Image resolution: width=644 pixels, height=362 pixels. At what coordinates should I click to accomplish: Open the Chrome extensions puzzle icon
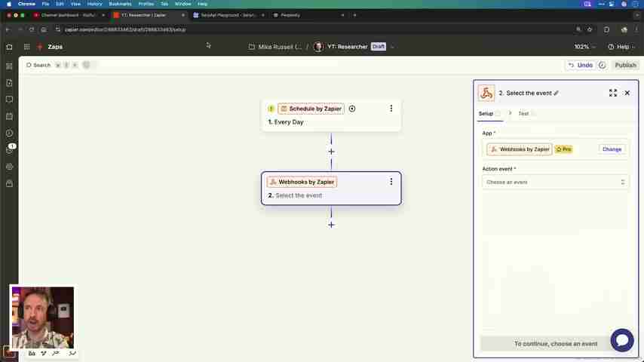point(606,29)
